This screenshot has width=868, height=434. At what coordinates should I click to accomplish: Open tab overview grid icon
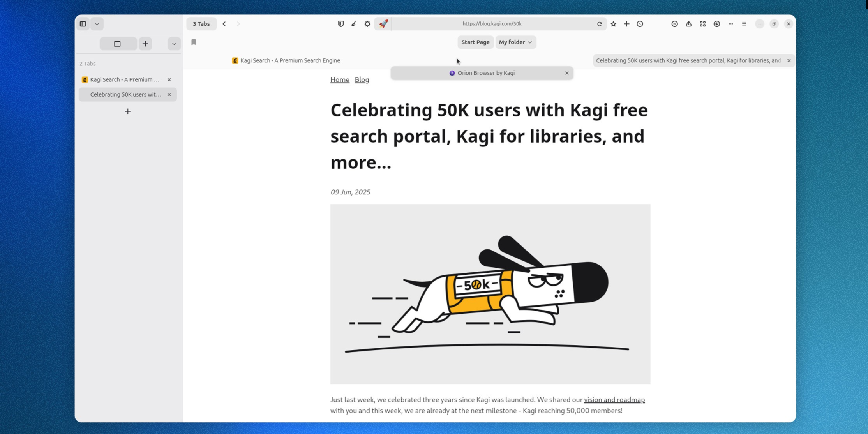coord(702,24)
